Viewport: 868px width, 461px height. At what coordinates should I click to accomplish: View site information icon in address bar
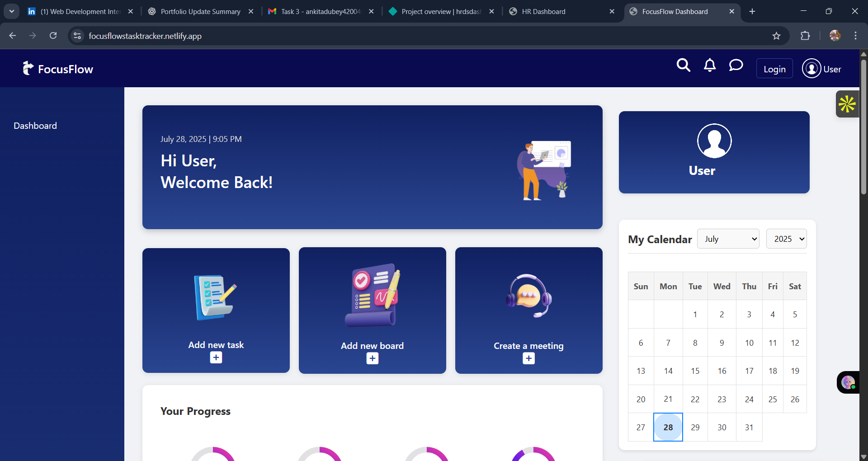(x=77, y=36)
